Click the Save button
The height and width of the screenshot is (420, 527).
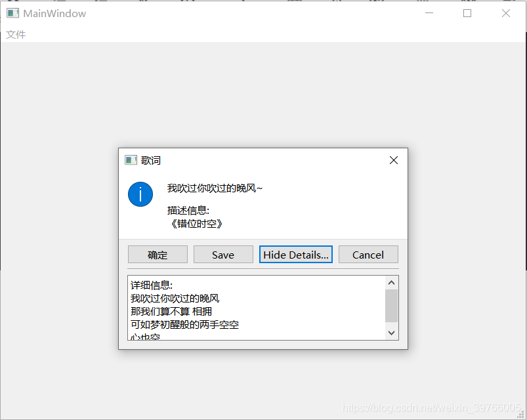tap(223, 255)
